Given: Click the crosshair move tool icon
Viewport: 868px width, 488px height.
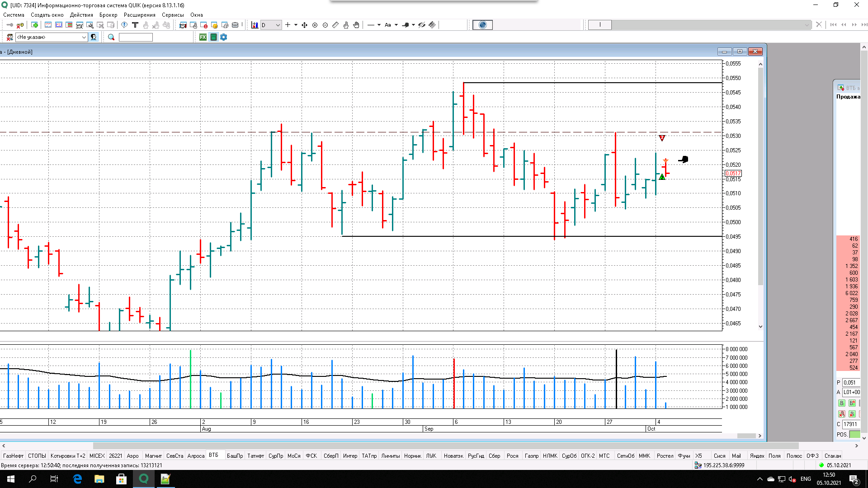Looking at the screenshot, I should [x=304, y=25].
